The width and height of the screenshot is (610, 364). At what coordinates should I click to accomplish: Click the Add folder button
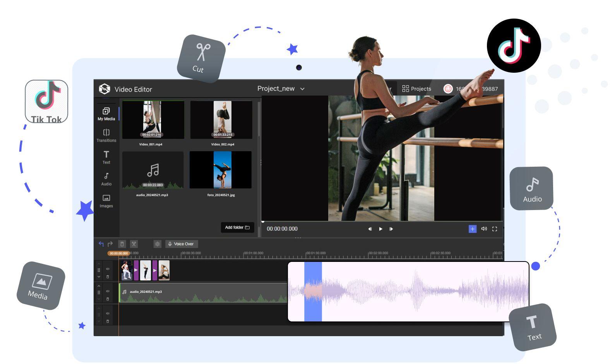pos(237,227)
